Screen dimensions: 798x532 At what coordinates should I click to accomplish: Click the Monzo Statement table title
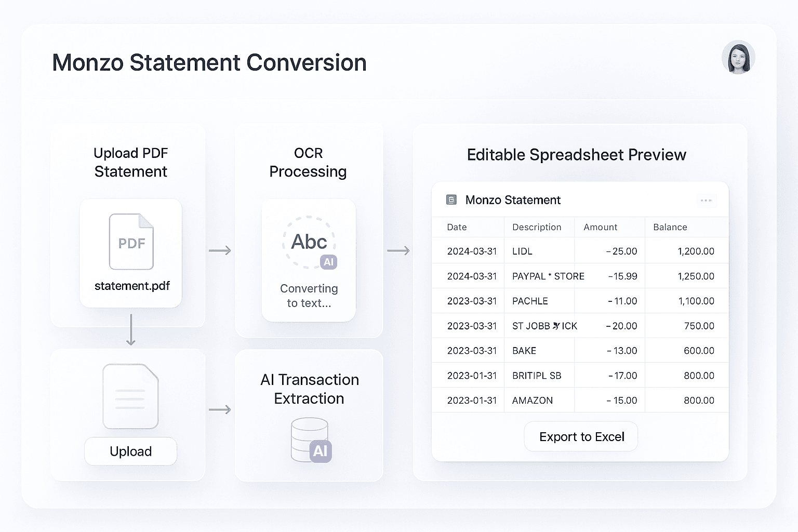point(513,200)
